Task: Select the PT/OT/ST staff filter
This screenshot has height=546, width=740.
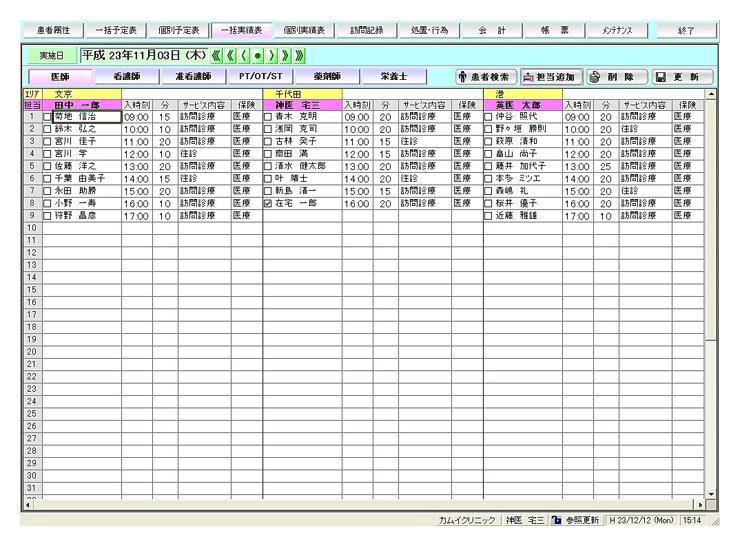Action: coord(261,76)
